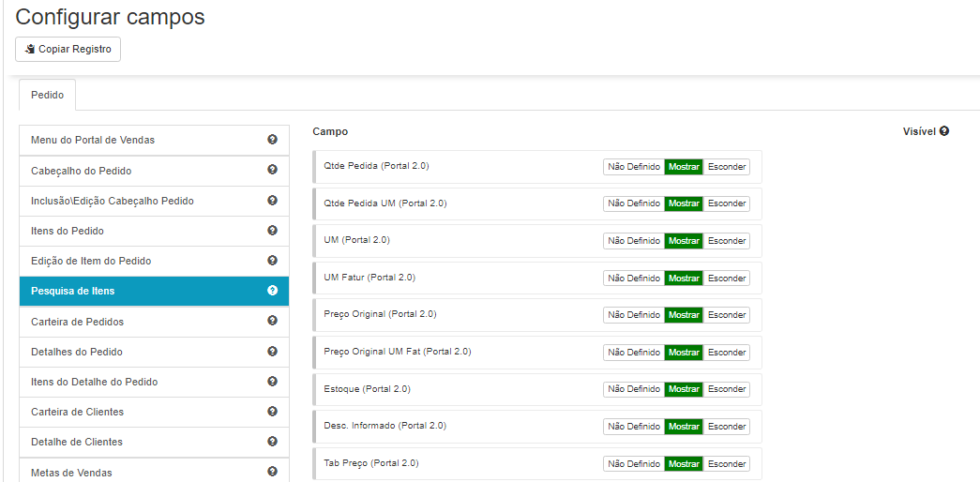Open Edição de Item do Pedido section
This screenshot has height=482, width=980.
tap(91, 261)
